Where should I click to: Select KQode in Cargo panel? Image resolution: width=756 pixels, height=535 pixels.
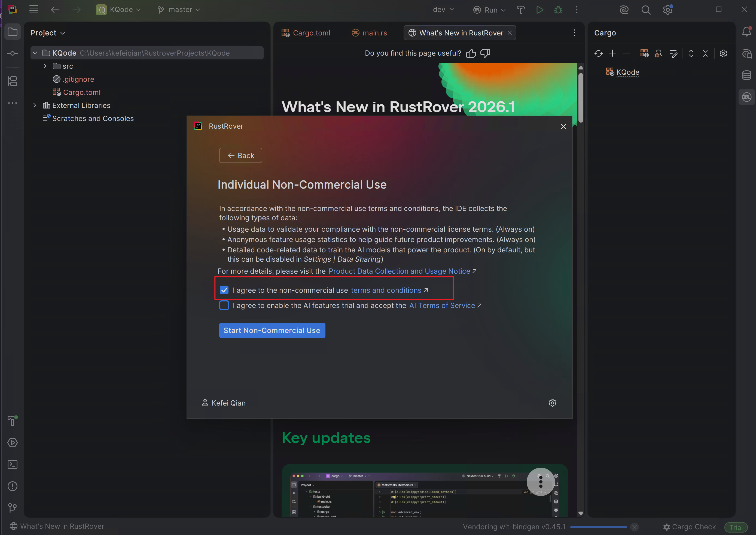(627, 72)
